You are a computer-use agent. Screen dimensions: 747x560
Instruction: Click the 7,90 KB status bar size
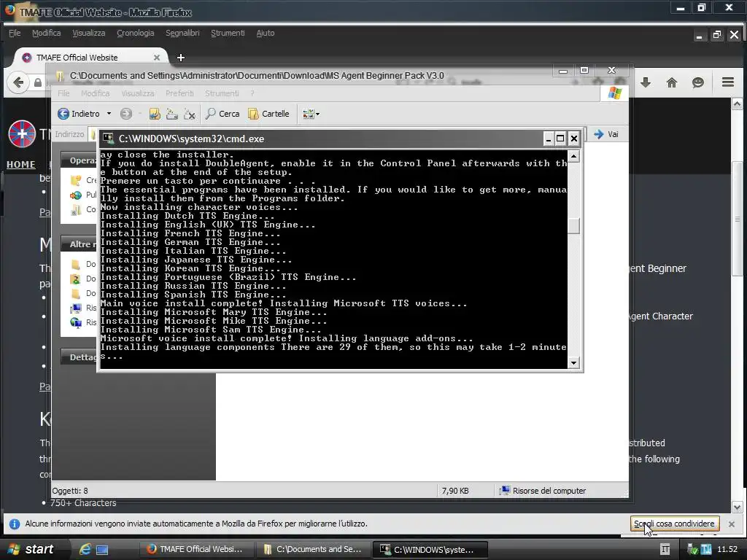455,491
